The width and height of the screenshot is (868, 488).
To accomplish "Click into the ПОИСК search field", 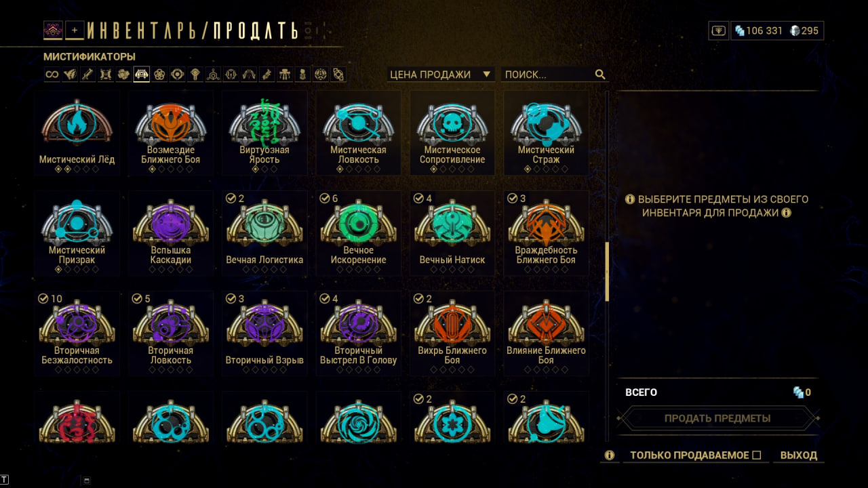I will [548, 75].
